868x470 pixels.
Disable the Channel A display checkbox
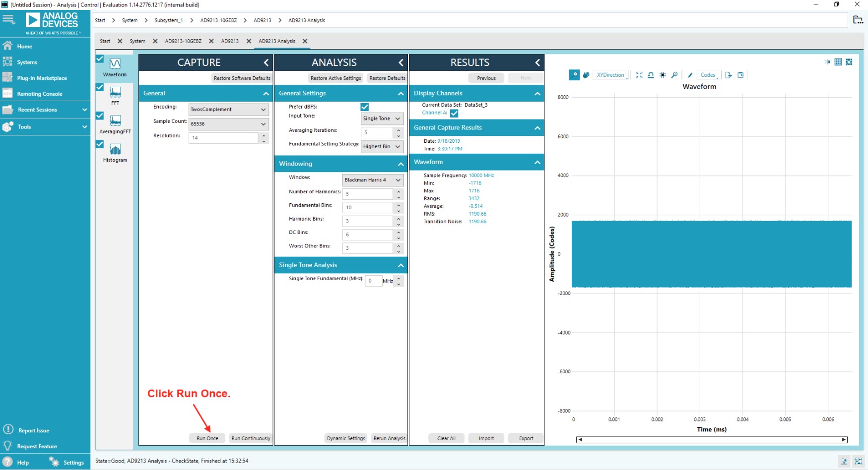pyautogui.click(x=454, y=113)
